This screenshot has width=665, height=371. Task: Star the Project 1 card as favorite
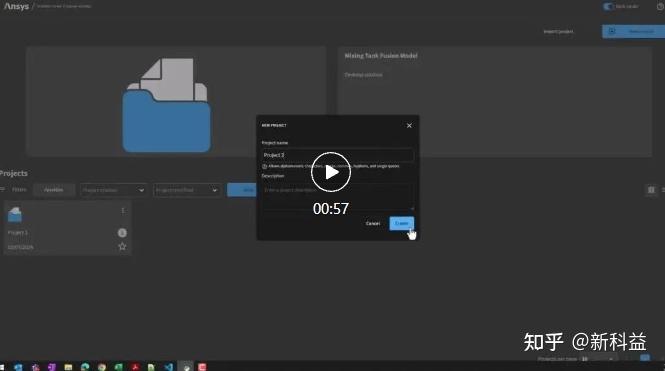click(x=122, y=246)
